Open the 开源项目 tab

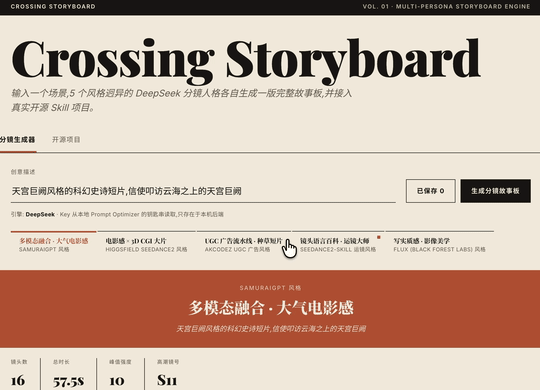66,140
